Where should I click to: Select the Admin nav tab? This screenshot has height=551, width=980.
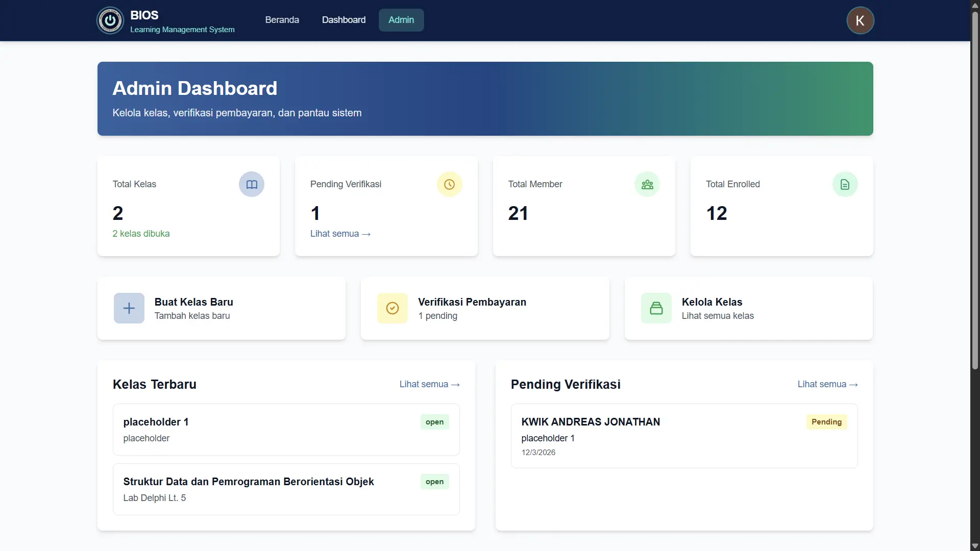tap(401, 20)
